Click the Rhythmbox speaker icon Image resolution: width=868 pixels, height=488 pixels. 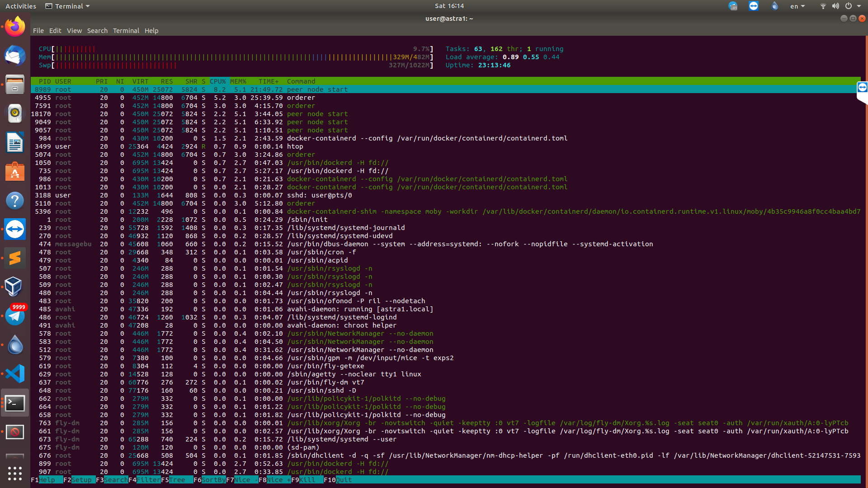(15, 114)
